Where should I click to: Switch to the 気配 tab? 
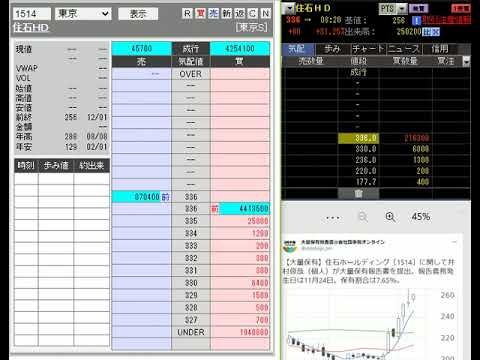coord(297,49)
